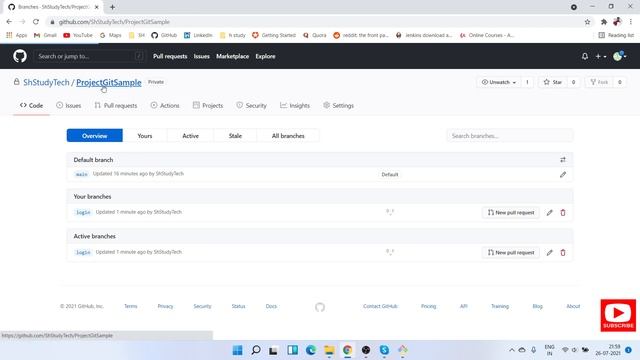Open footer Terms link
The image size is (640, 360).
click(x=131, y=306)
